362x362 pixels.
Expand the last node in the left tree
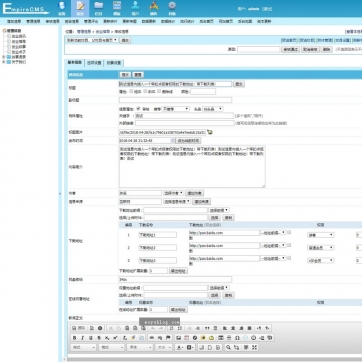click(x=4, y=62)
